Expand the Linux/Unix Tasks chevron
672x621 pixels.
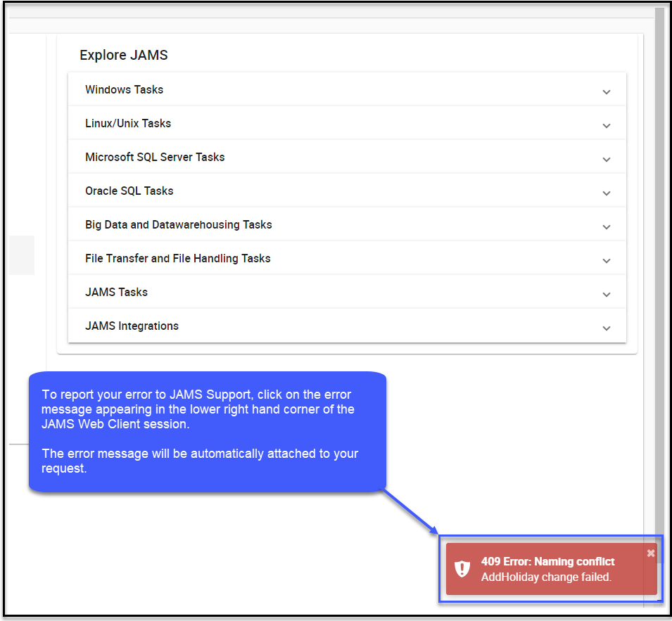[x=606, y=125]
